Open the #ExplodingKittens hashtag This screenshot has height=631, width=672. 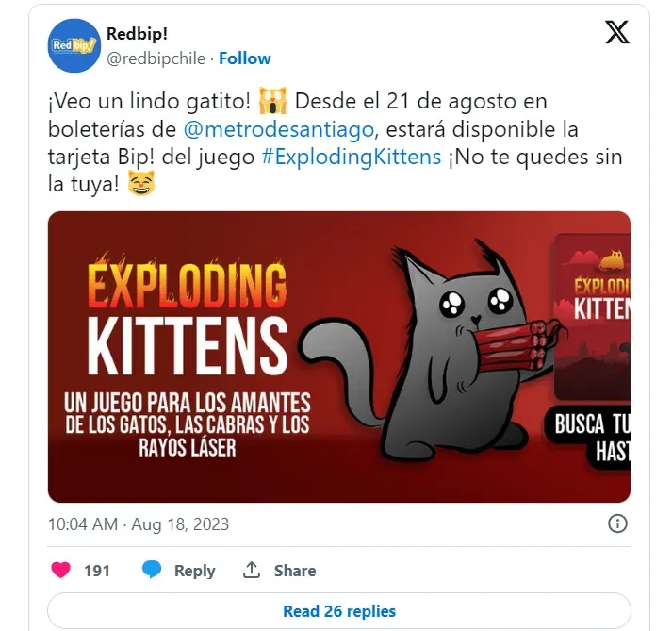351,157
